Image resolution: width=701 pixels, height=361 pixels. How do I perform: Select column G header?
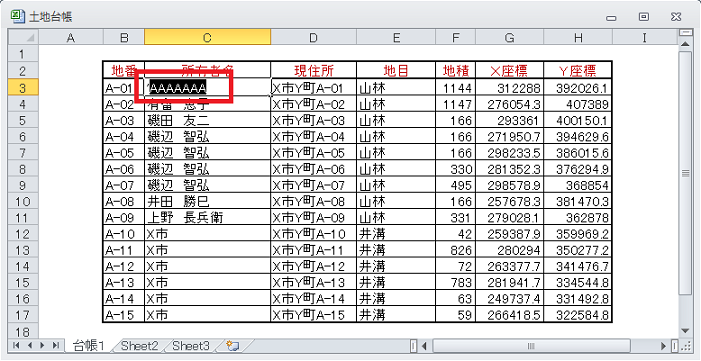coord(510,38)
